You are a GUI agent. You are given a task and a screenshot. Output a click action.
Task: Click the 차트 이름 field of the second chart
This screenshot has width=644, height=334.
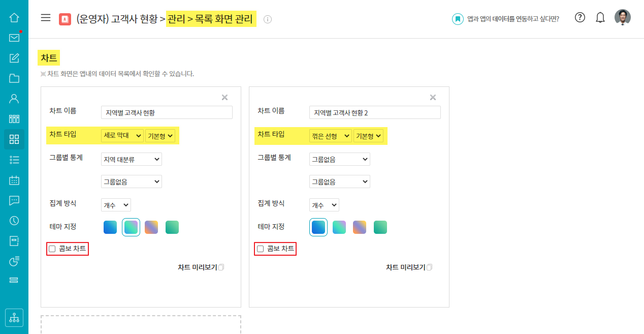coord(375,112)
